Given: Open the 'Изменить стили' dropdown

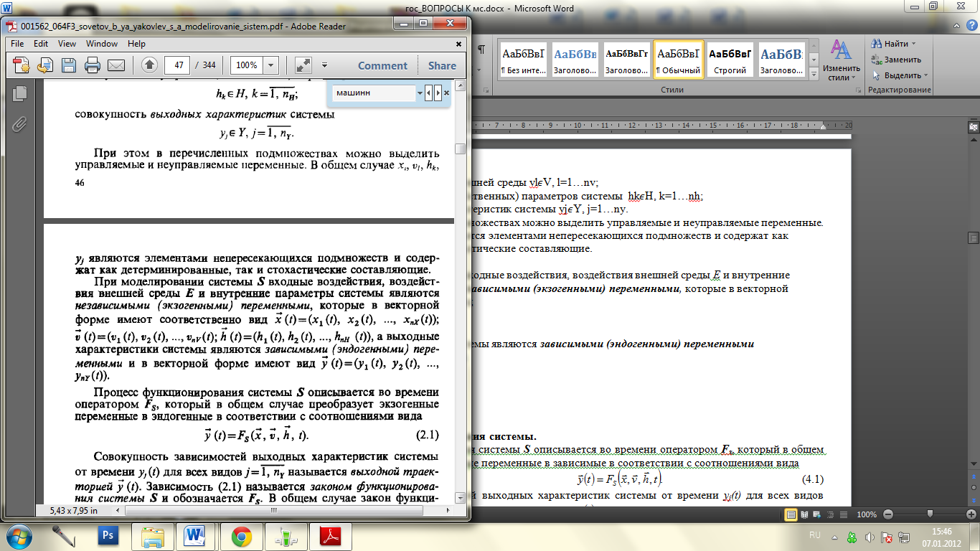Looking at the screenshot, I should [842, 60].
